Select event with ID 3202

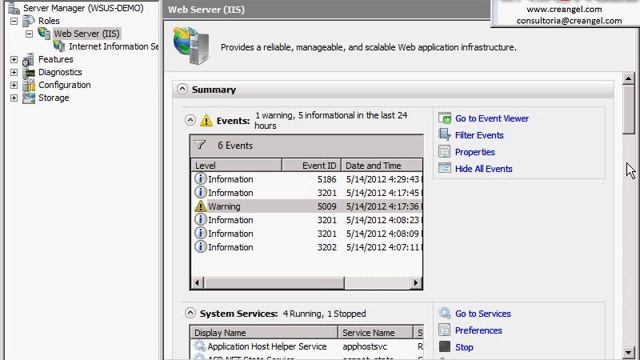[307, 247]
